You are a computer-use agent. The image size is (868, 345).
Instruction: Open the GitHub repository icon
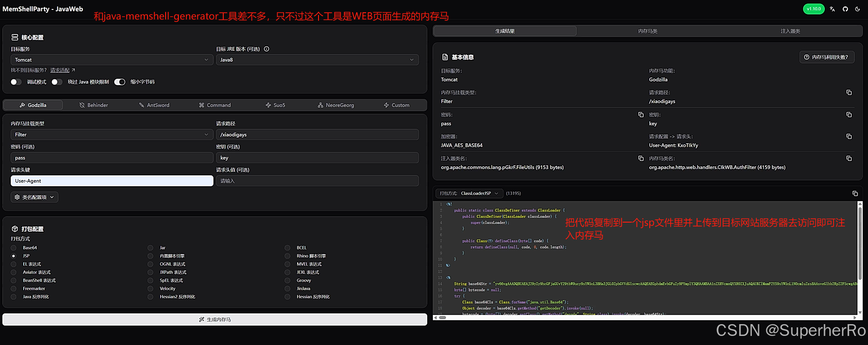tap(845, 9)
